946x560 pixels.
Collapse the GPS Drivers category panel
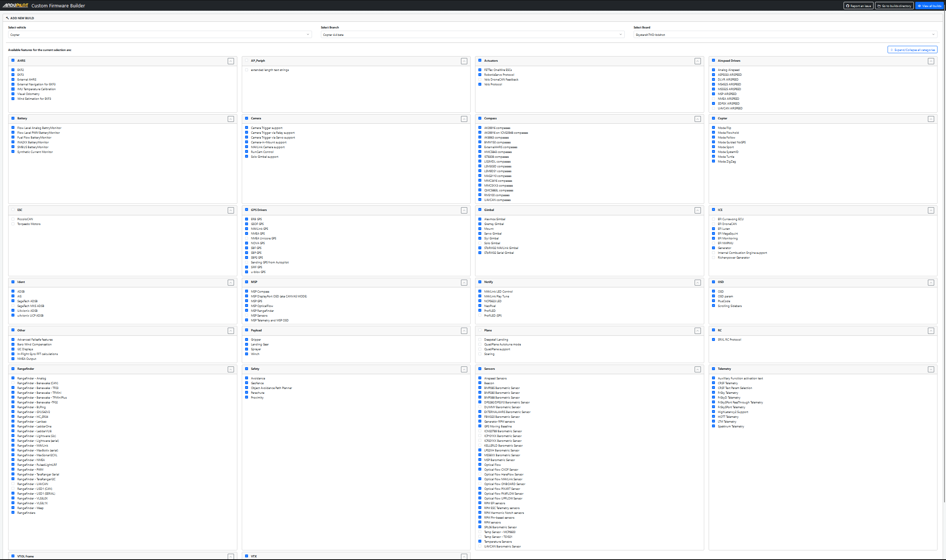[464, 210]
